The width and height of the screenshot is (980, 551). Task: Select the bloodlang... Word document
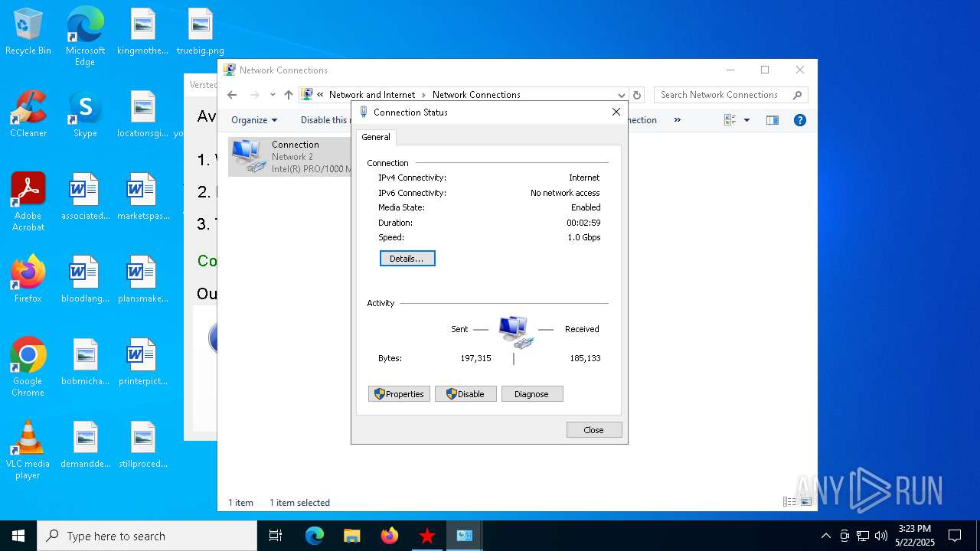(85, 279)
